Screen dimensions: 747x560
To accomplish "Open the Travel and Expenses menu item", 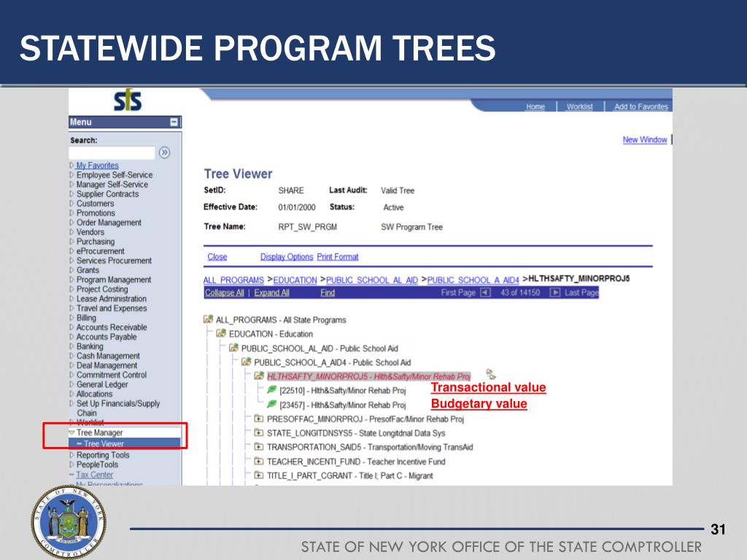I will (112, 308).
